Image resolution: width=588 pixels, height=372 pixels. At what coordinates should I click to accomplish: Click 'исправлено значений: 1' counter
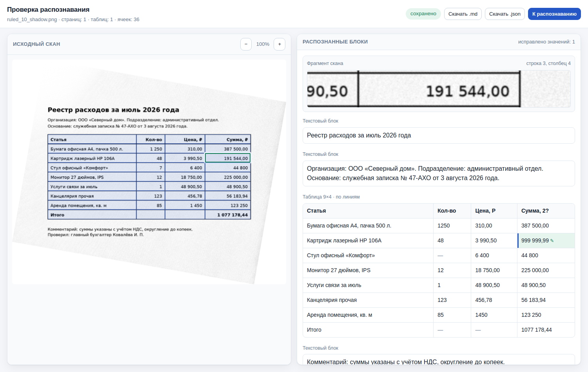click(x=546, y=42)
